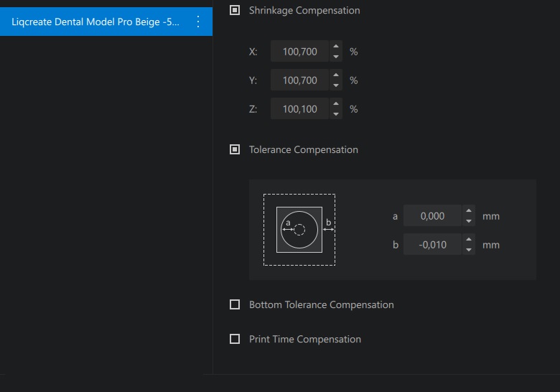Increase tolerance a value with up arrow
This screenshot has width=560, height=392.
tap(469, 210)
